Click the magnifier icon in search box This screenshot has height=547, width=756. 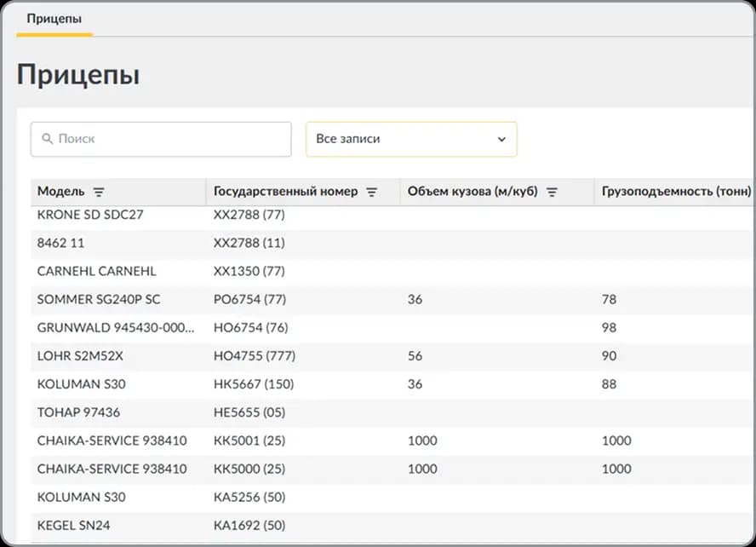47,139
